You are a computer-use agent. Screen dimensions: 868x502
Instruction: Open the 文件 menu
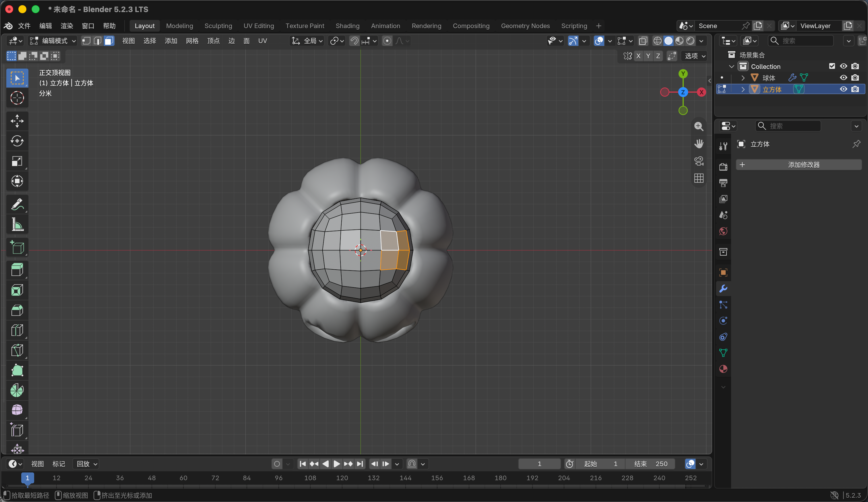tap(24, 26)
